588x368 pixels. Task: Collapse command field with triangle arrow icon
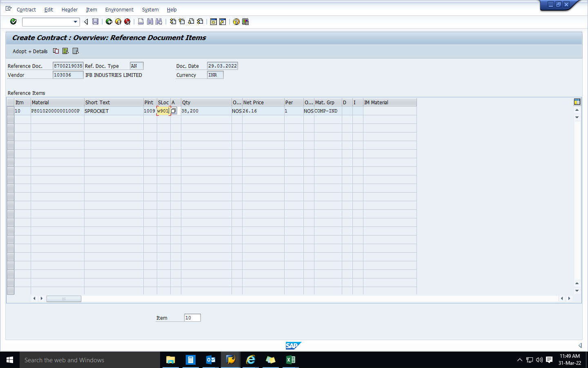click(86, 22)
